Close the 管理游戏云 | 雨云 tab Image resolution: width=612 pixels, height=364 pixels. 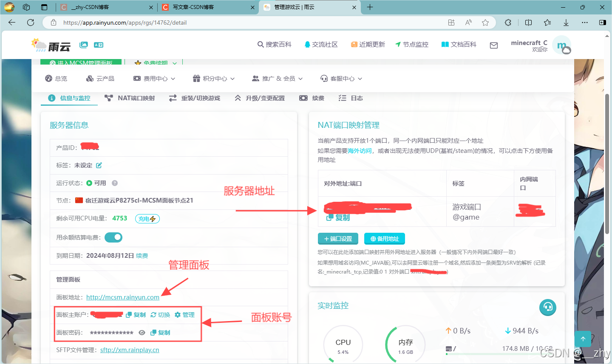click(x=354, y=7)
